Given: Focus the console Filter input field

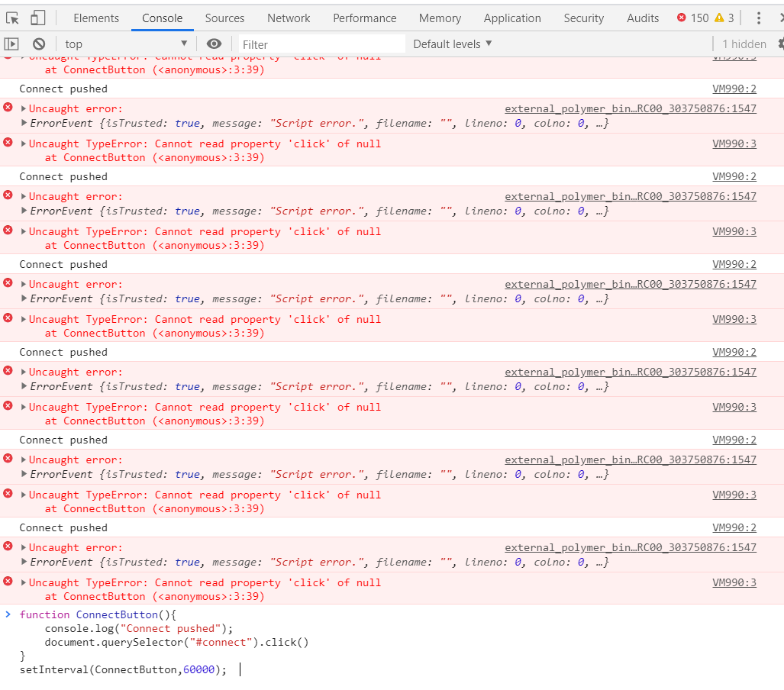Looking at the screenshot, I should [x=321, y=44].
